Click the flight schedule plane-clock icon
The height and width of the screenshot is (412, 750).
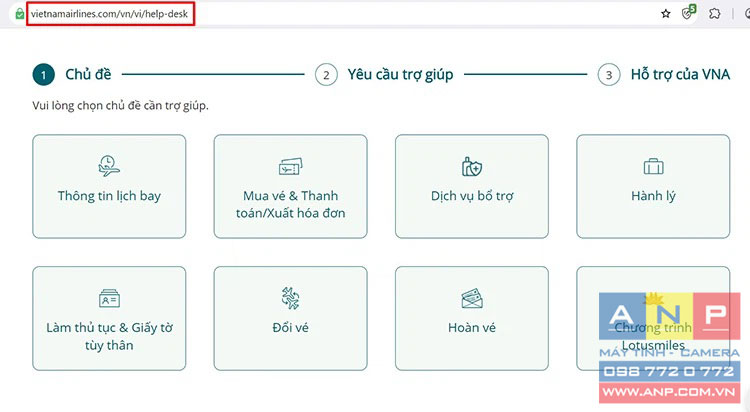point(109,166)
